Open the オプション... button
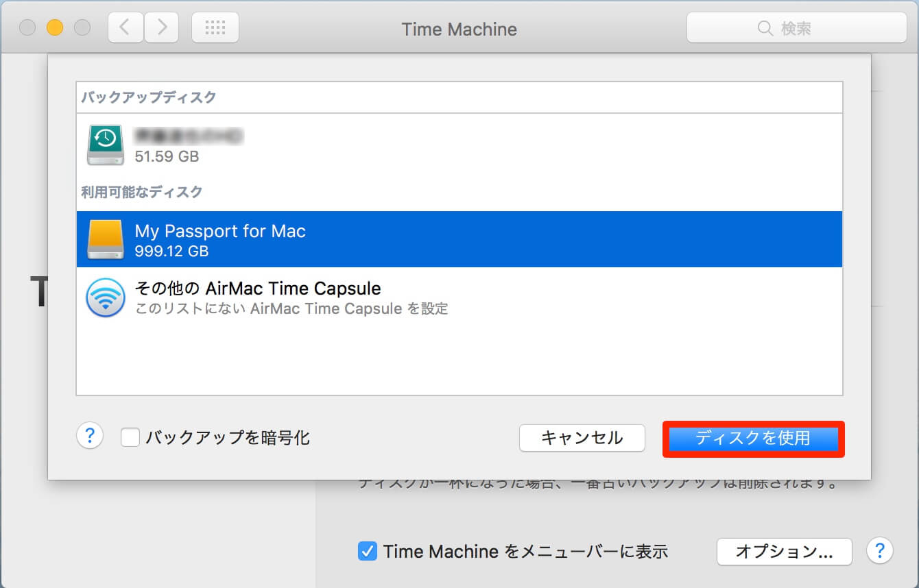 [x=784, y=551]
